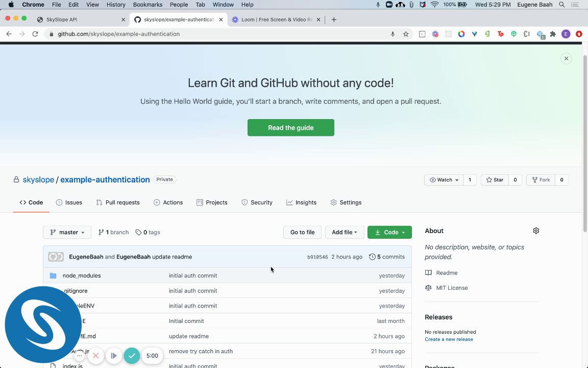Click the MIT License scale icon
The image size is (588, 368).
(428, 288)
